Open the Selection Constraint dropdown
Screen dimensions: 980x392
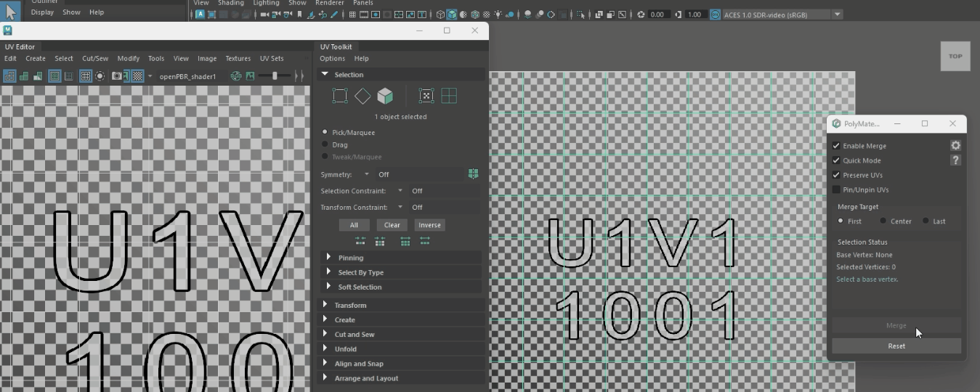pyautogui.click(x=400, y=191)
